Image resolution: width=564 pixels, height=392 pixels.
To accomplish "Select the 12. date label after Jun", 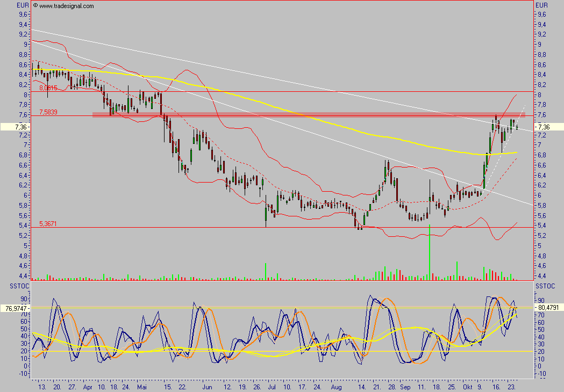I will point(227,387).
